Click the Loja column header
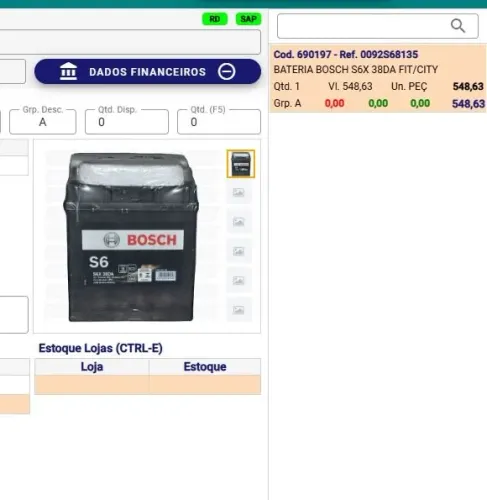Screen dimensions: 487x500 92,367
